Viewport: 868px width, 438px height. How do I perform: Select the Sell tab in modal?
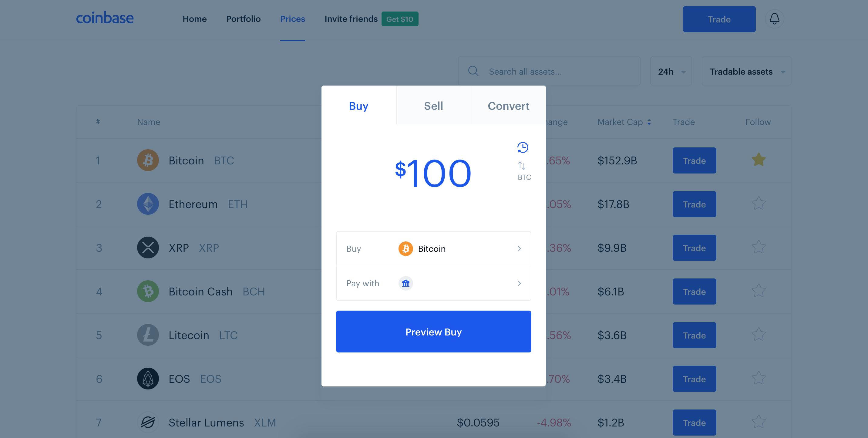[x=433, y=105]
